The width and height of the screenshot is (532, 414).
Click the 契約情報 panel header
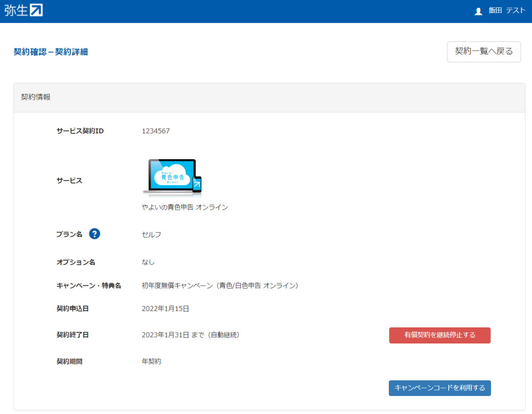pos(270,97)
